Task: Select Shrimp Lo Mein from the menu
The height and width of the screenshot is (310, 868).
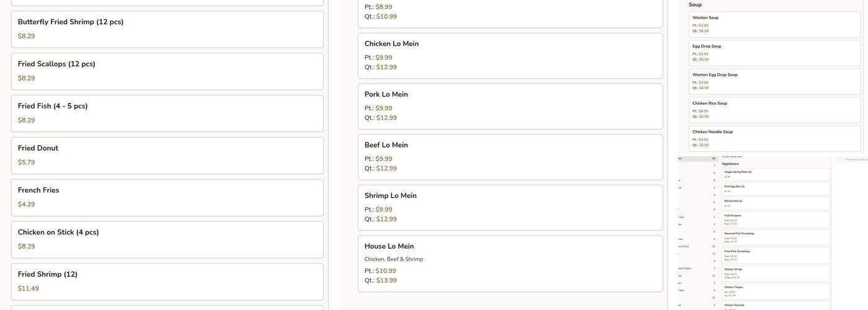Action: click(510, 208)
